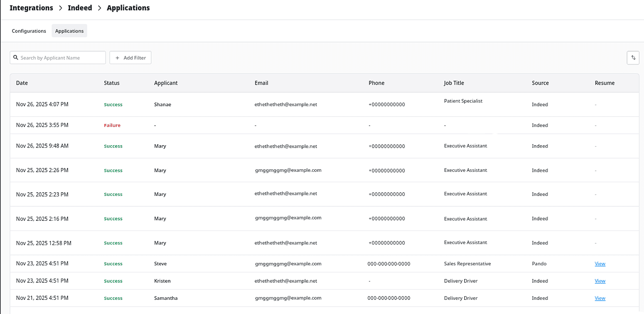
Task: Click the Status column header
Action: pos(111,83)
